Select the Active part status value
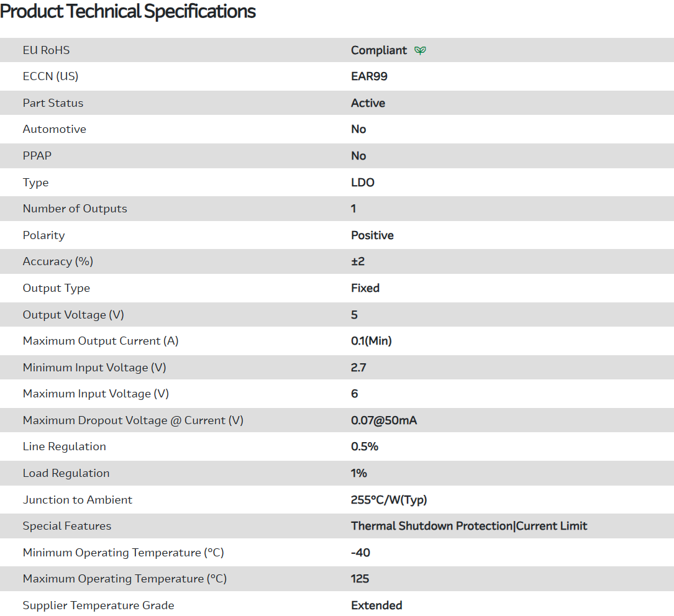This screenshot has width=674, height=616. pyautogui.click(x=368, y=103)
